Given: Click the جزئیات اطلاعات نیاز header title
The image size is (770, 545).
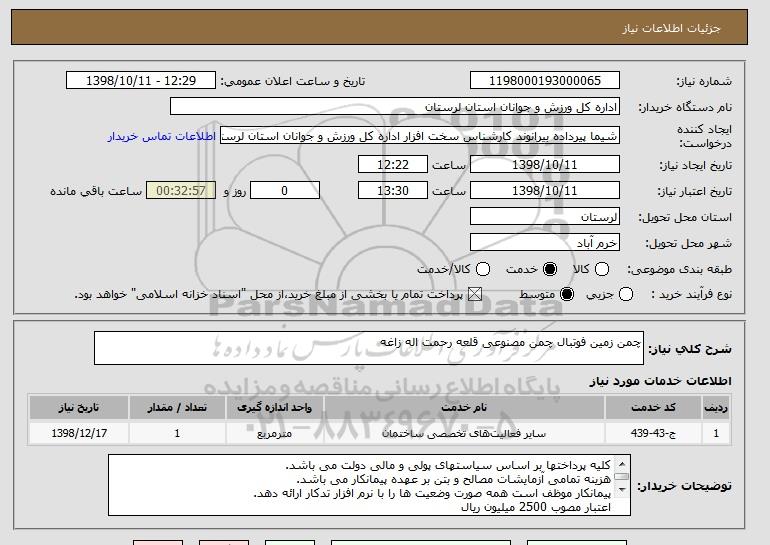Looking at the screenshot, I should tap(671, 28).
